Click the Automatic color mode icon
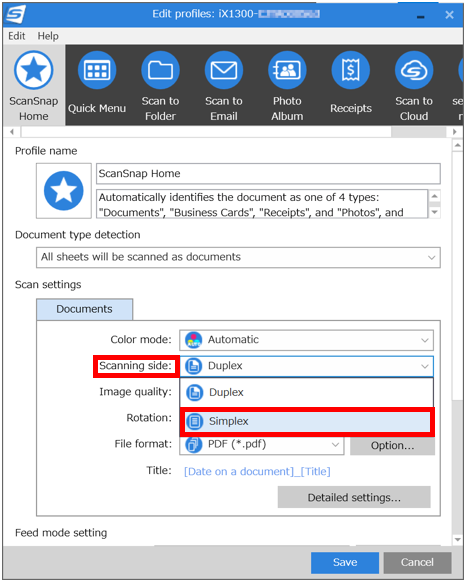 pos(193,340)
